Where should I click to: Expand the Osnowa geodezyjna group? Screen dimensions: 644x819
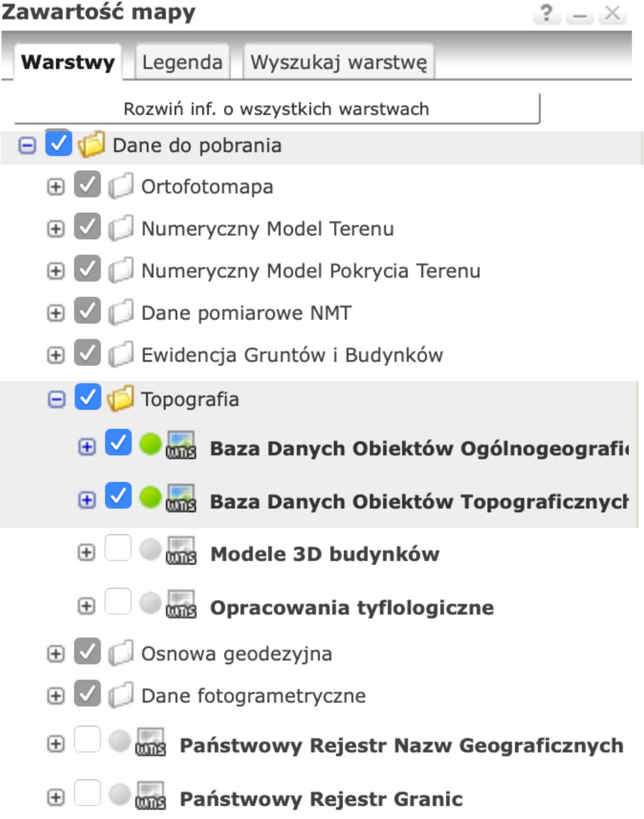[x=56, y=654]
